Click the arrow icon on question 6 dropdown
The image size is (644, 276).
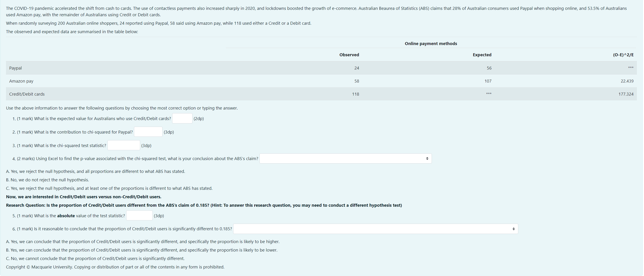click(x=513, y=229)
